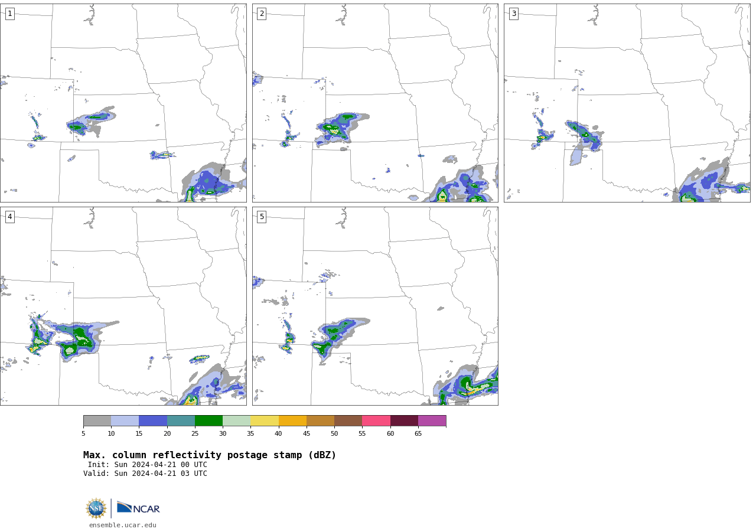
Task: Click the tan 45-50 dBZ swatch
Action: click(x=320, y=421)
